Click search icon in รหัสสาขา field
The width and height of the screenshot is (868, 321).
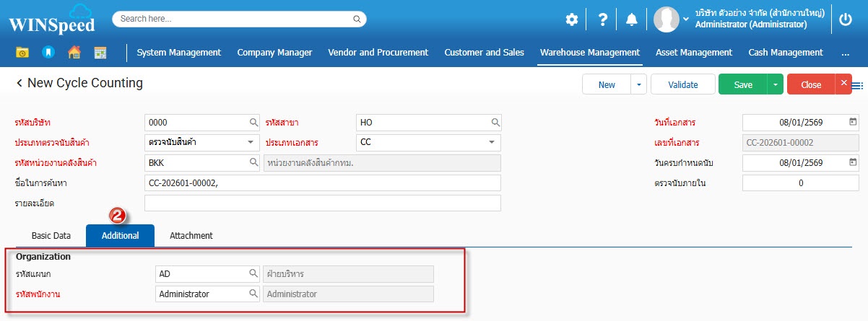(495, 123)
